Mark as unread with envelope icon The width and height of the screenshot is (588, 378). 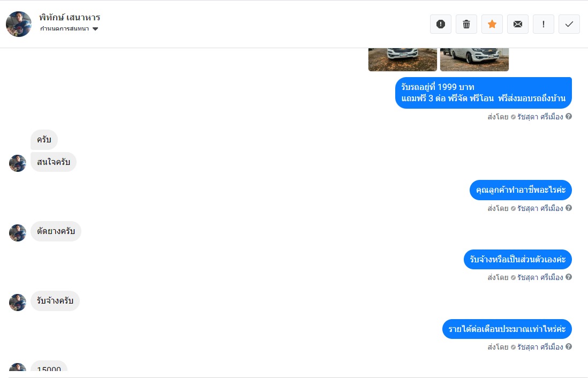pos(518,25)
